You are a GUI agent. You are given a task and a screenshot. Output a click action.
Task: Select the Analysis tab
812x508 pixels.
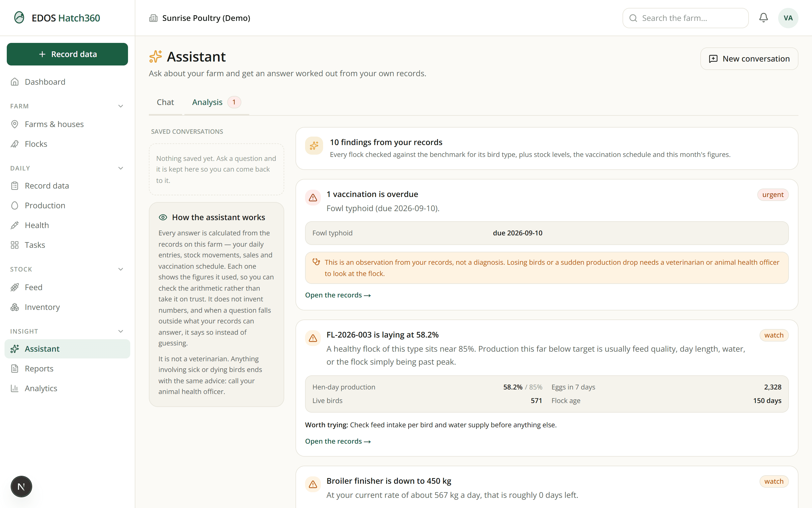(217, 102)
